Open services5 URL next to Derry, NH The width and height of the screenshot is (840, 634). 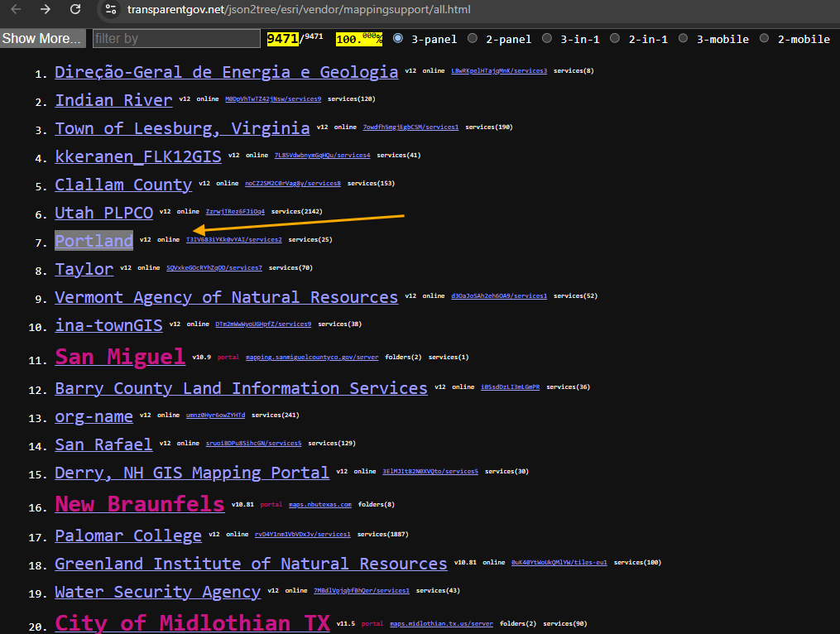pyautogui.click(x=430, y=472)
